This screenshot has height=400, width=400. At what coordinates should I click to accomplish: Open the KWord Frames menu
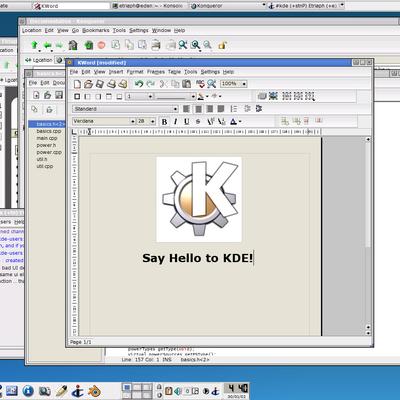coord(156,72)
